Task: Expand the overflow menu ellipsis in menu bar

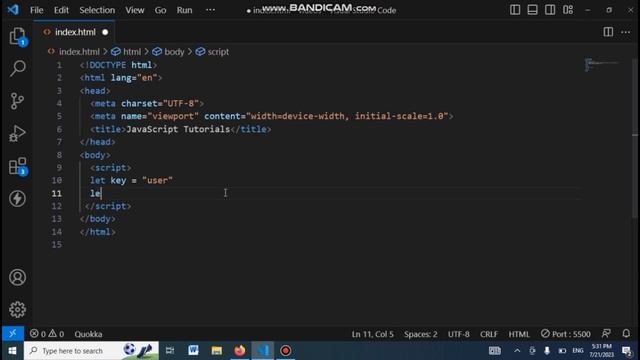Action: click(x=210, y=10)
